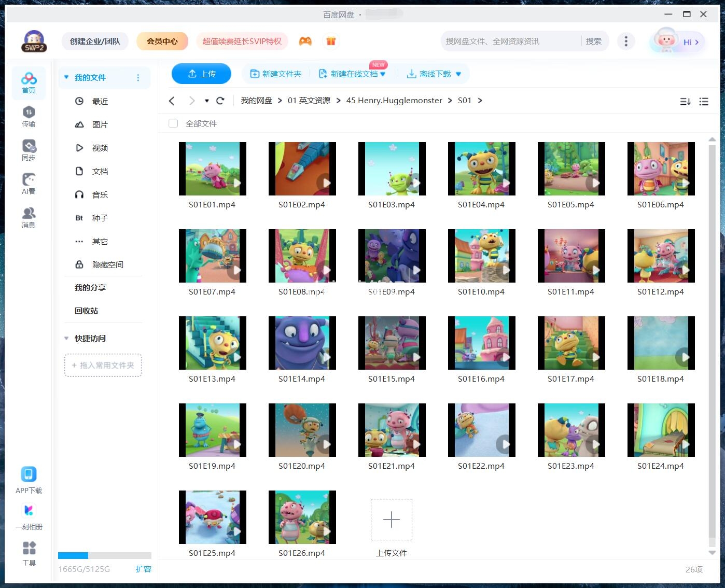Click the gift box icon in the top bar
725x588 pixels.
[x=330, y=40]
